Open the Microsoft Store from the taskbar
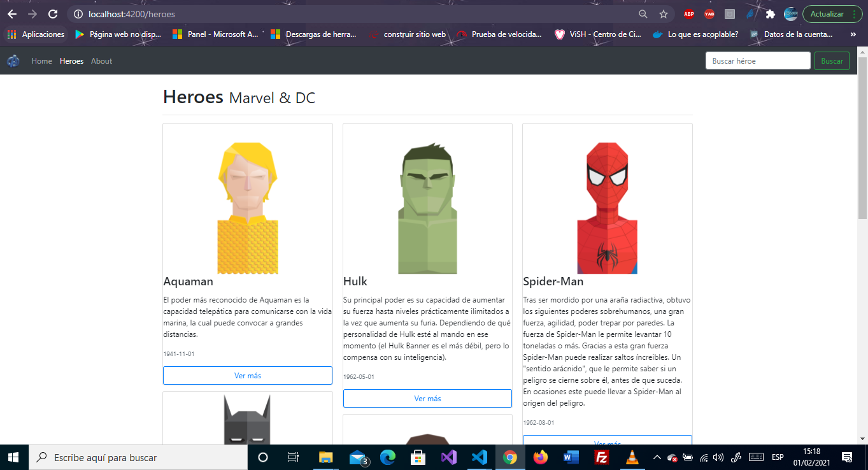This screenshot has width=868, height=470. [x=418, y=457]
